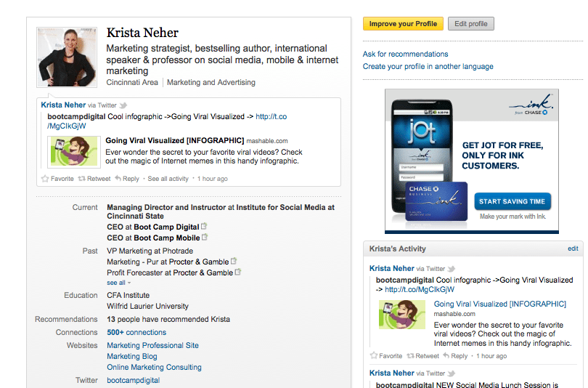Click 'Wilfrid Laurier University' education entry

148,306
